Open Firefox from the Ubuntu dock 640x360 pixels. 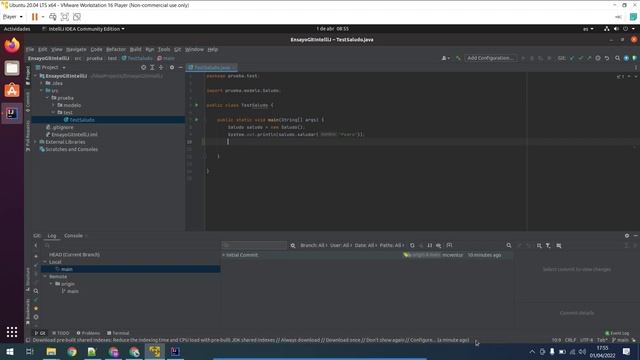coord(12,45)
